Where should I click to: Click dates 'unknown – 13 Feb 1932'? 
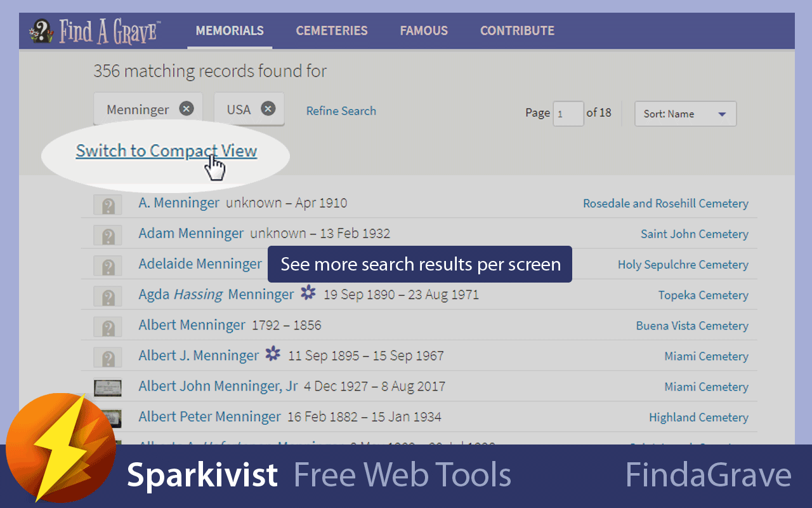coord(320,234)
